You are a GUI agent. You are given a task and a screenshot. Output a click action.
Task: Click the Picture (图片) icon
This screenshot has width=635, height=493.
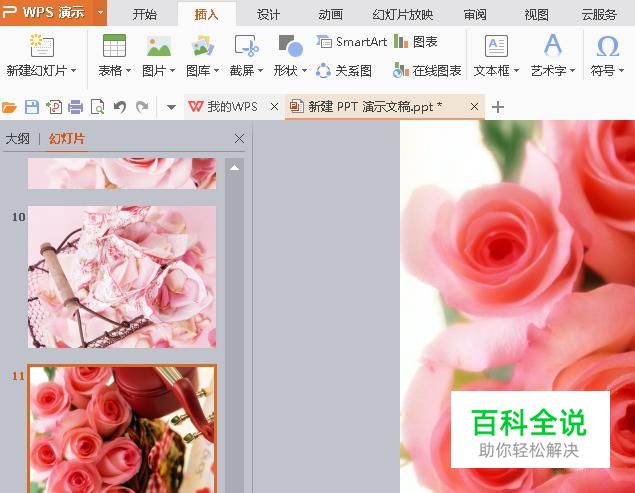pos(159,45)
